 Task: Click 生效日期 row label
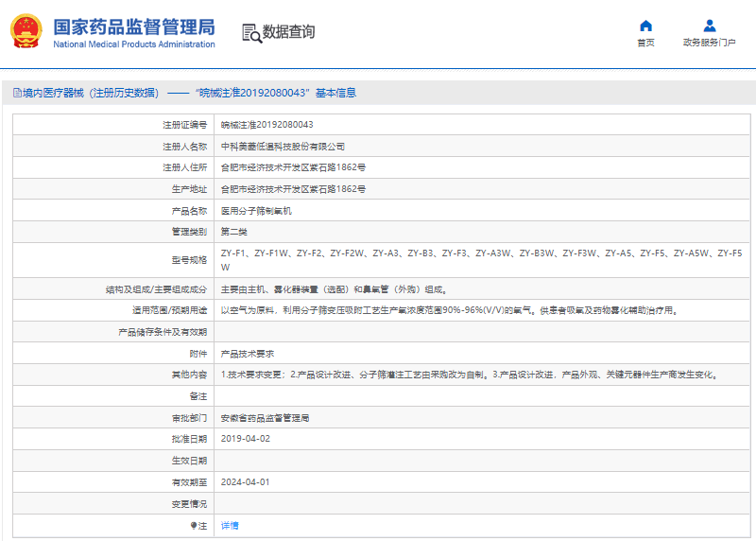pyautogui.click(x=189, y=461)
